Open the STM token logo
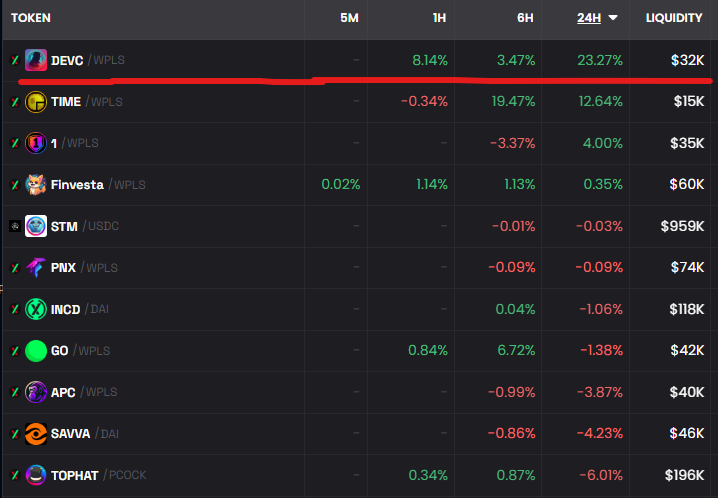This screenshot has height=498, width=718. 36,226
